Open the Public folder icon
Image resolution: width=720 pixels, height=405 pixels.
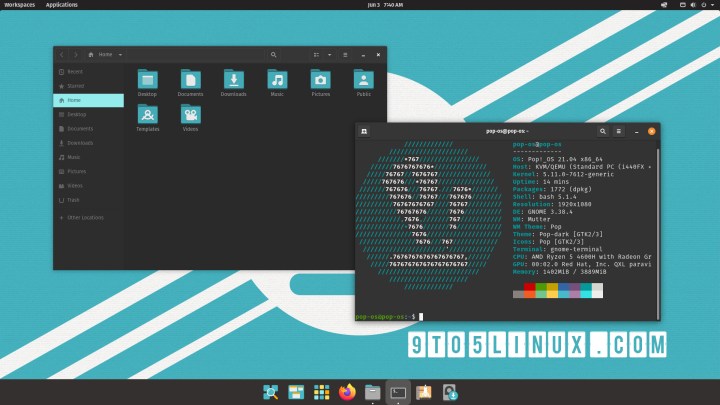point(364,80)
